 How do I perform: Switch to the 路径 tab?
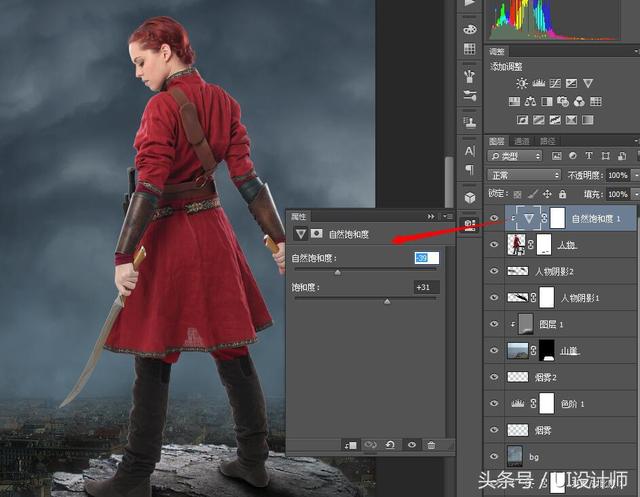pyautogui.click(x=547, y=141)
